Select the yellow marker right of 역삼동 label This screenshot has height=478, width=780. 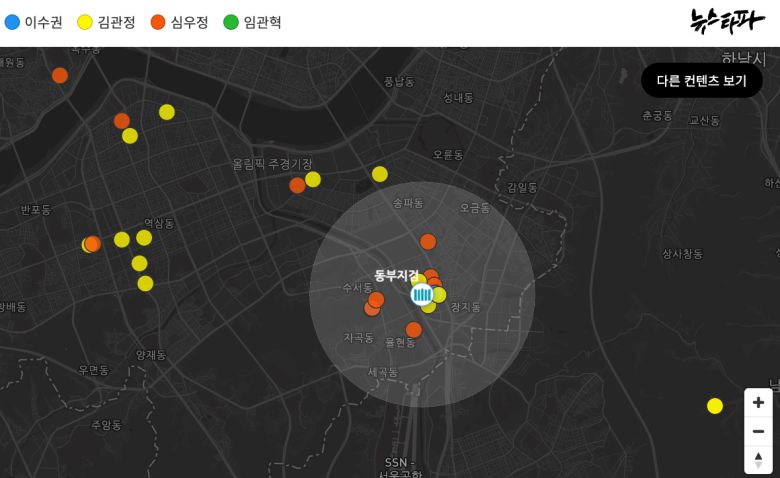144,238
